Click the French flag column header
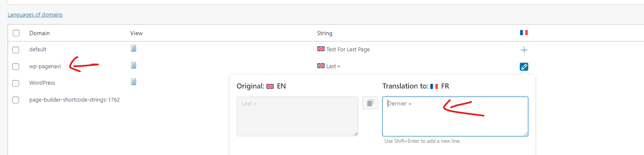This screenshot has height=155, width=644. pos(524,33)
